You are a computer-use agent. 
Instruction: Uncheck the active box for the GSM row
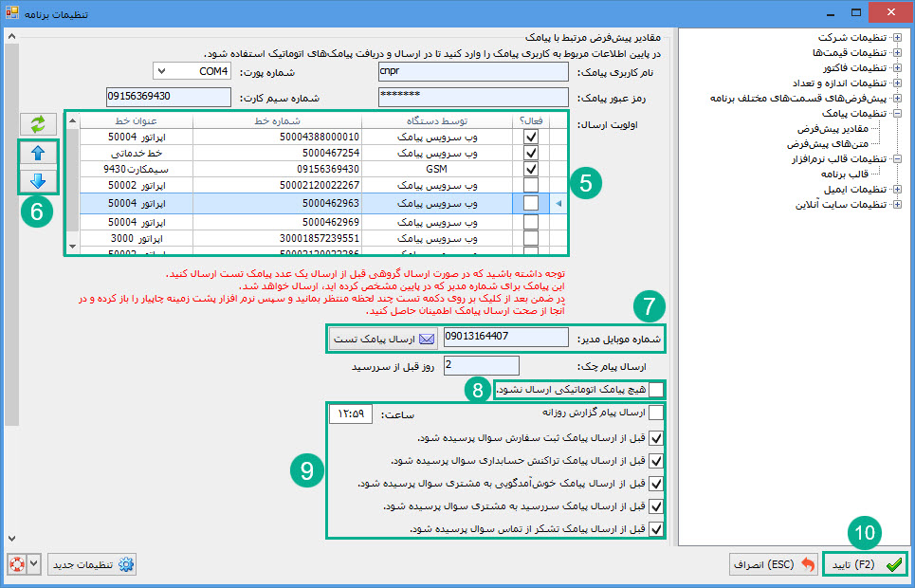click(x=530, y=168)
